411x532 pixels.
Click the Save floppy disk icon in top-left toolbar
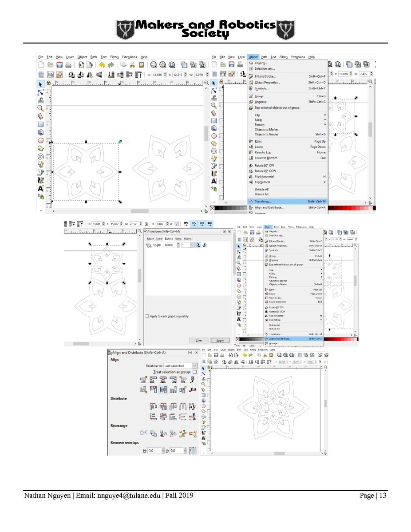coord(60,64)
